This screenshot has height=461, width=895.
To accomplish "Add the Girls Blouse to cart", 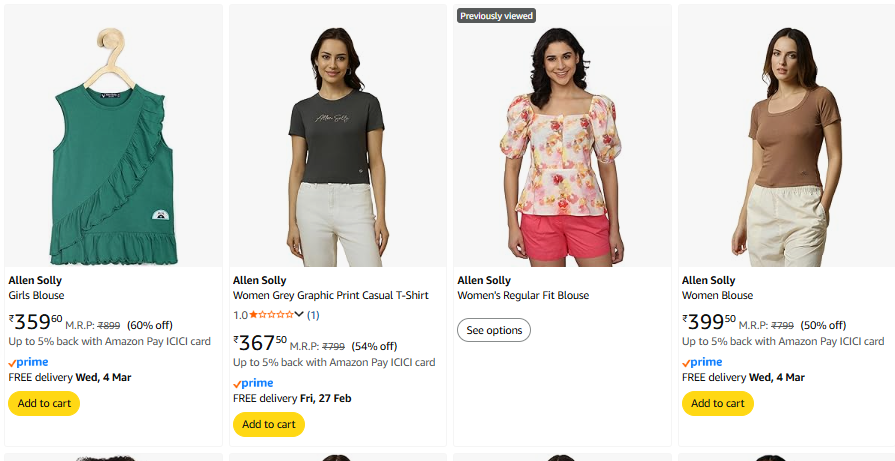I will tap(44, 403).
